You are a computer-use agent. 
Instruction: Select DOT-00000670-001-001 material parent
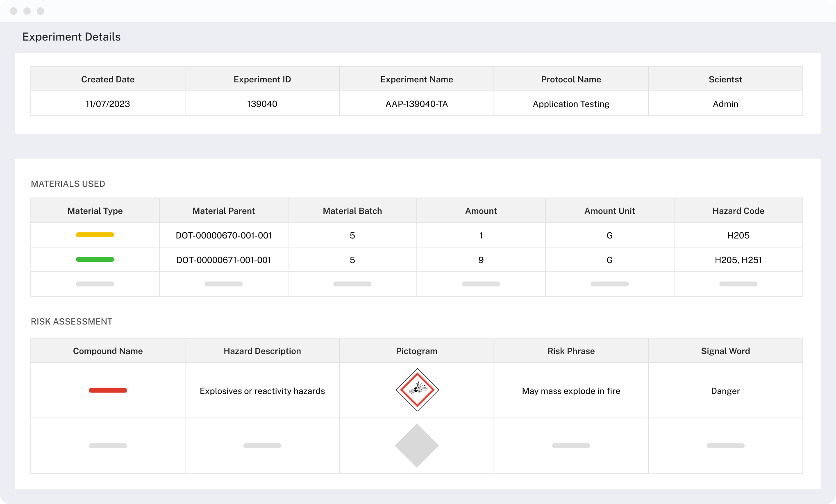(224, 235)
